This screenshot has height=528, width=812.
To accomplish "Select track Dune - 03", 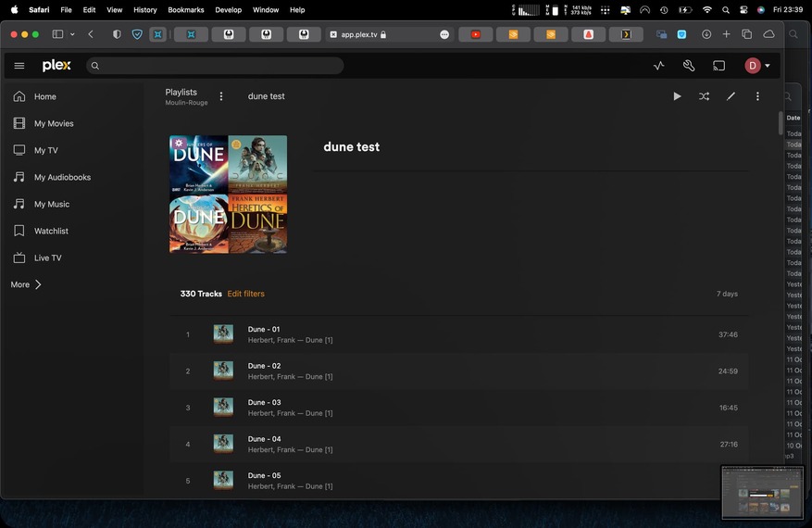I will [459, 408].
